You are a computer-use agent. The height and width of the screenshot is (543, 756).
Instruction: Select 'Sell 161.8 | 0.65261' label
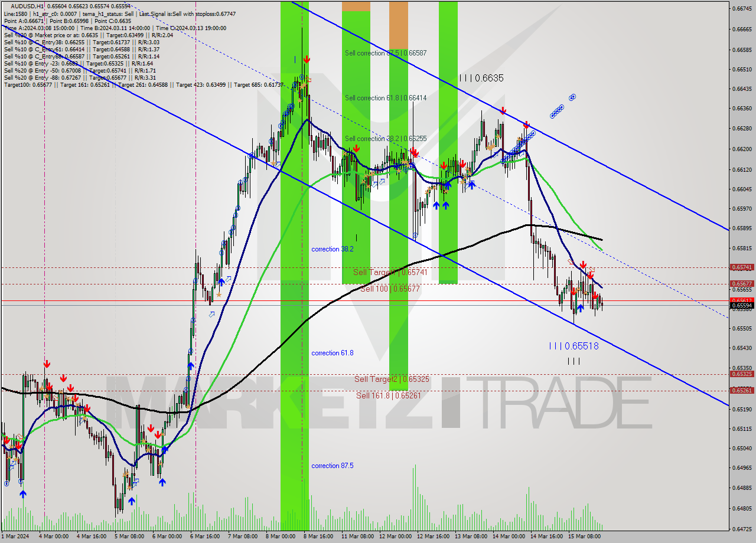[x=389, y=395]
